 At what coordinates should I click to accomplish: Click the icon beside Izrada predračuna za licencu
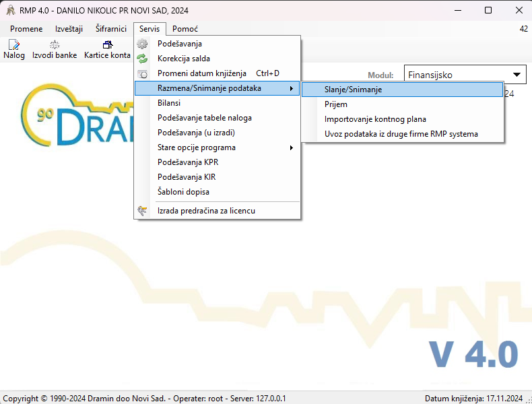click(142, 211)
